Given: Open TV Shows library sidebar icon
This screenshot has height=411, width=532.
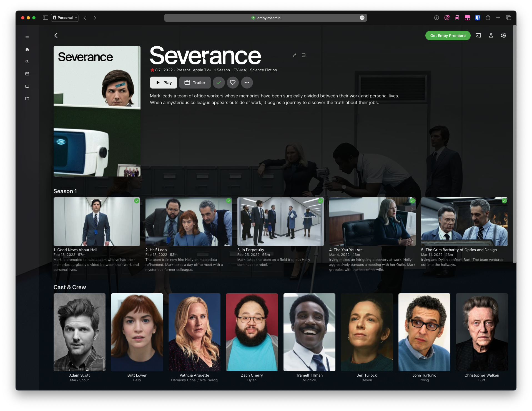Looking at the screenshot, I should click(27, 86).
